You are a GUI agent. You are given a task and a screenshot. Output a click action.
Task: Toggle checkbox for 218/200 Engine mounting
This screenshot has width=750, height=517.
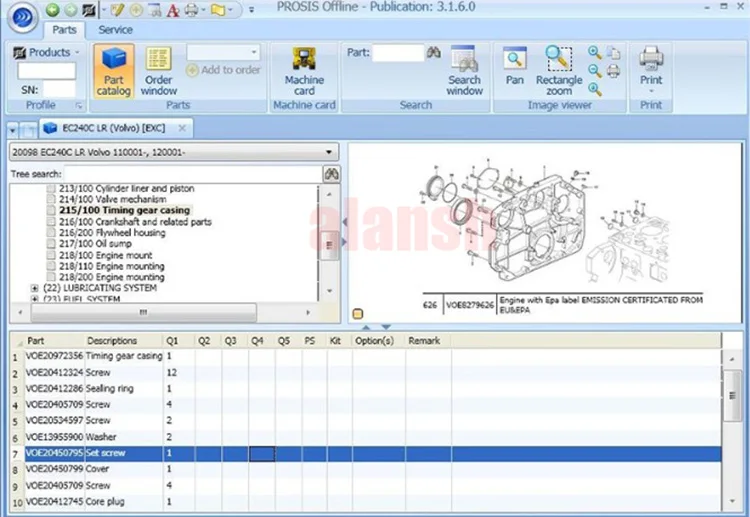pyautogui.click(x=51, y=277)
